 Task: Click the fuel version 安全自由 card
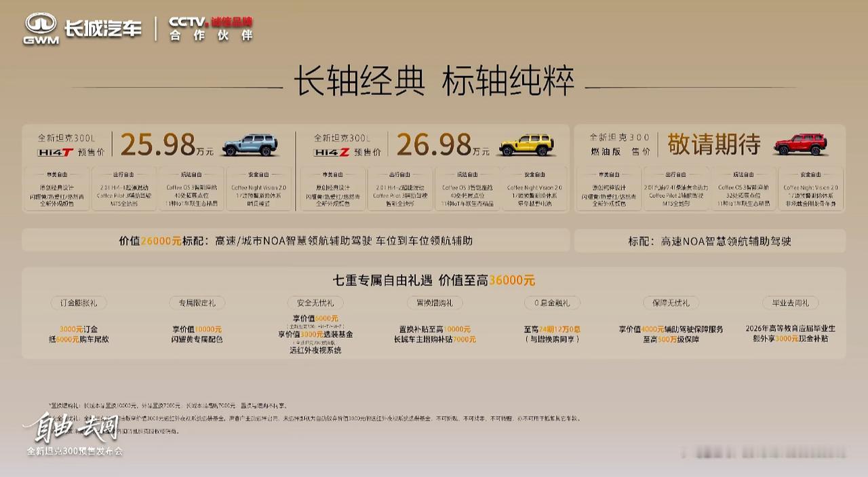click(810, 189)
